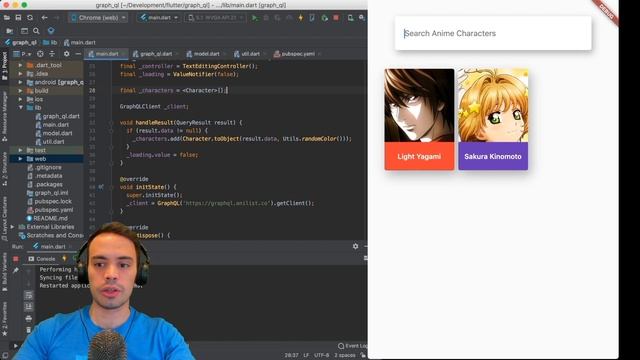Click the Stop icon in Run panel
This screenshot has width=640, height=360.
click(x=16, y=259)
